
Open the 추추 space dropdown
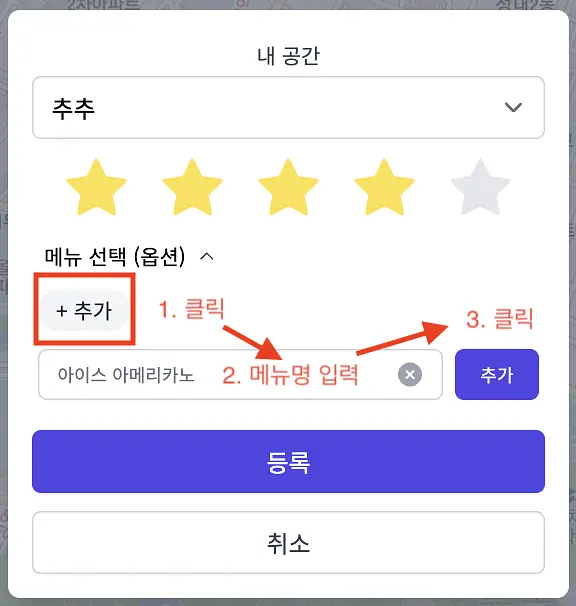click(x=288, y=107)
